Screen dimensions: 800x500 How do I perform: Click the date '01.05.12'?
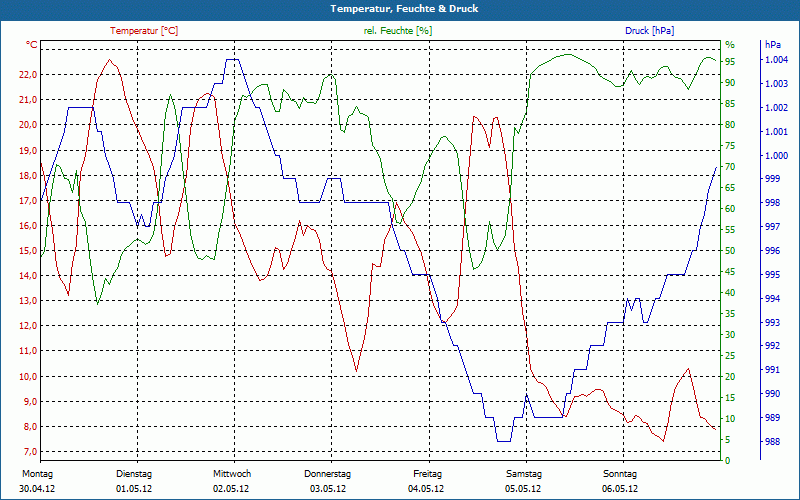[134, 489]
